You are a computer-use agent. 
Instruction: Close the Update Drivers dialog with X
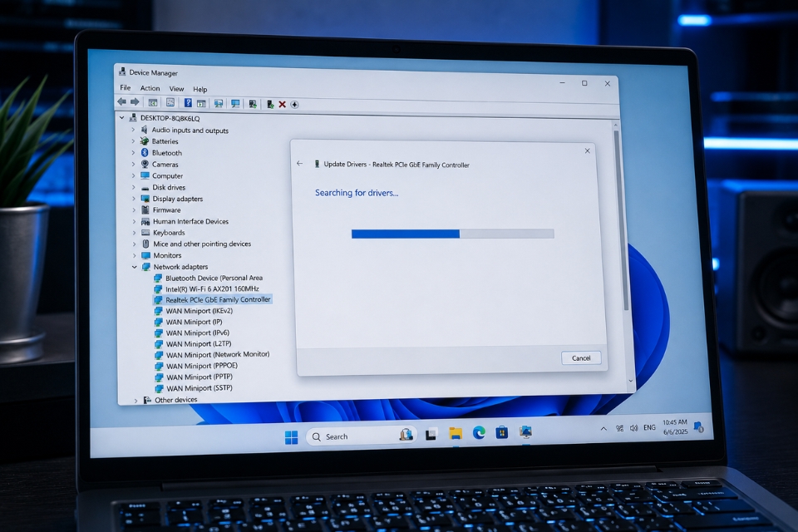(588, 150)
